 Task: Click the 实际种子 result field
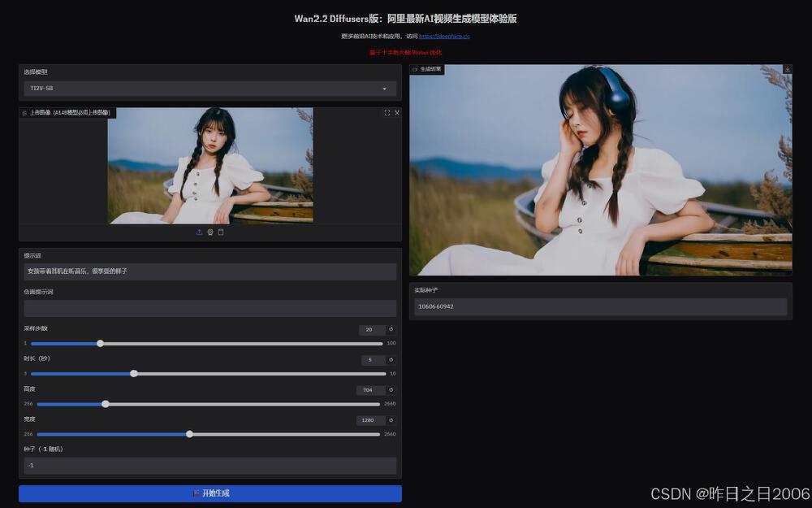coord(599,305)
